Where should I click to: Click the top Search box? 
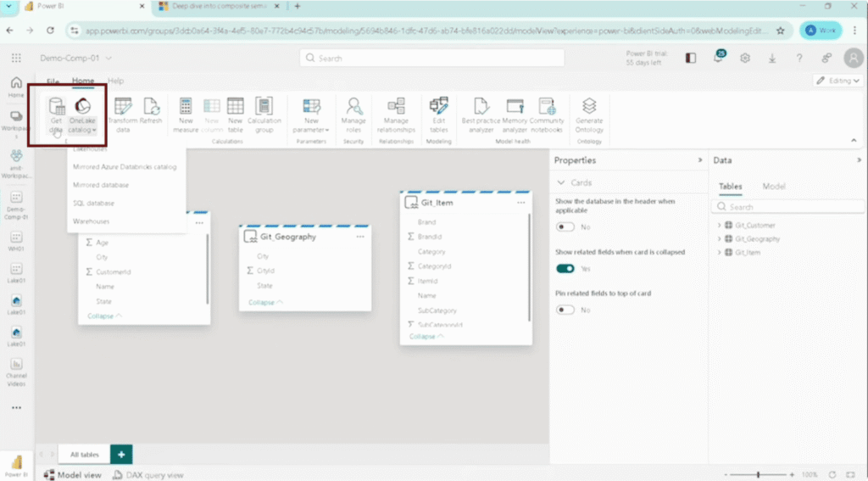click(x=431, y=58)
